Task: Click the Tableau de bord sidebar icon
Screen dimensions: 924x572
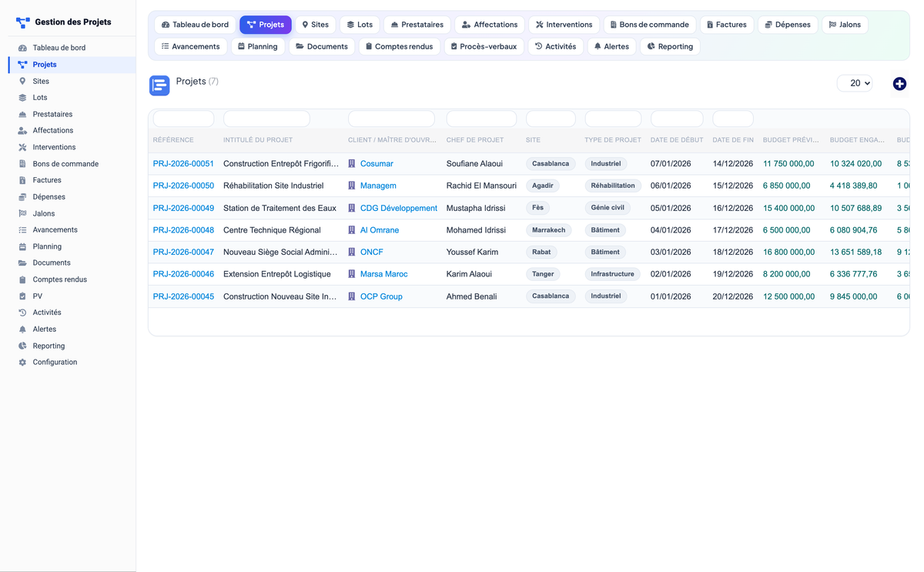Action: (22, 48)
